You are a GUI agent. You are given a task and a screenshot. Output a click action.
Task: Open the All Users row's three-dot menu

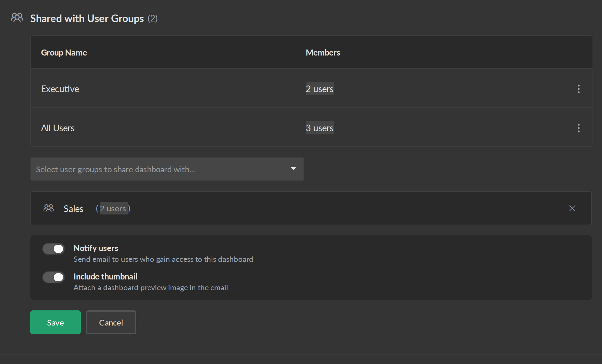click(x=578, y=128)
